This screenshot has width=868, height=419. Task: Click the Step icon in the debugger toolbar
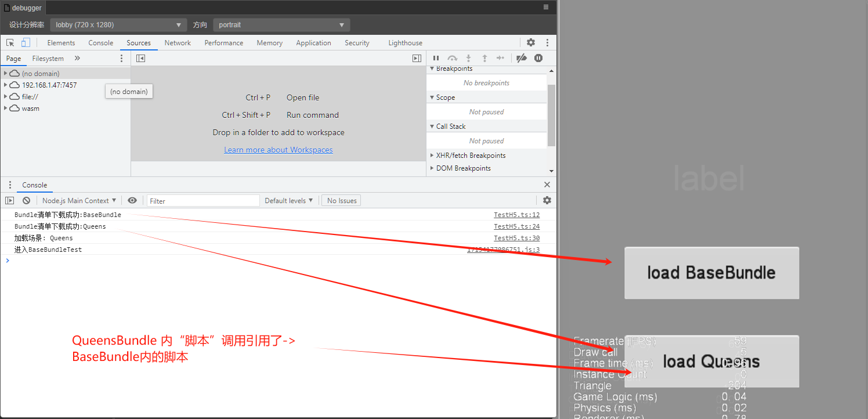click(500, 58)
